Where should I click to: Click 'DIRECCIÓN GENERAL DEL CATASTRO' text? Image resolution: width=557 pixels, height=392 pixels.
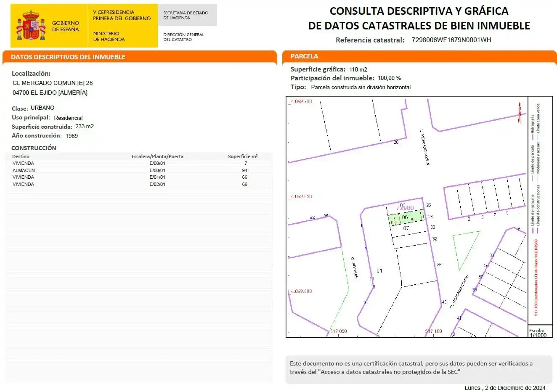(x=183, y=37)
